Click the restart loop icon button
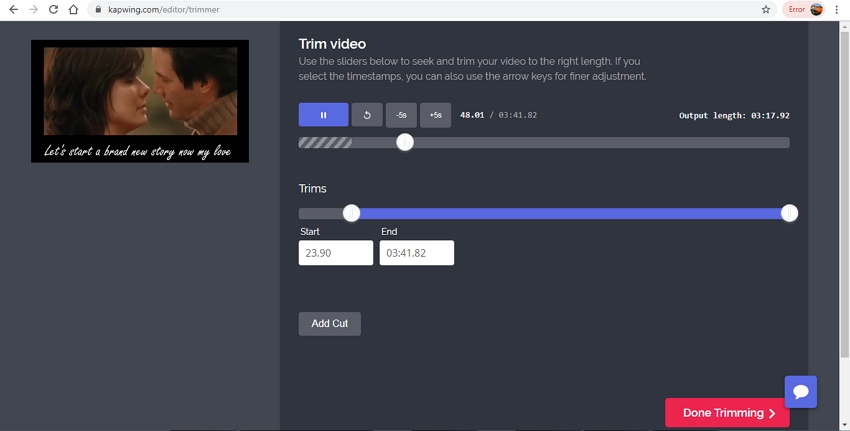 point(367,115)
